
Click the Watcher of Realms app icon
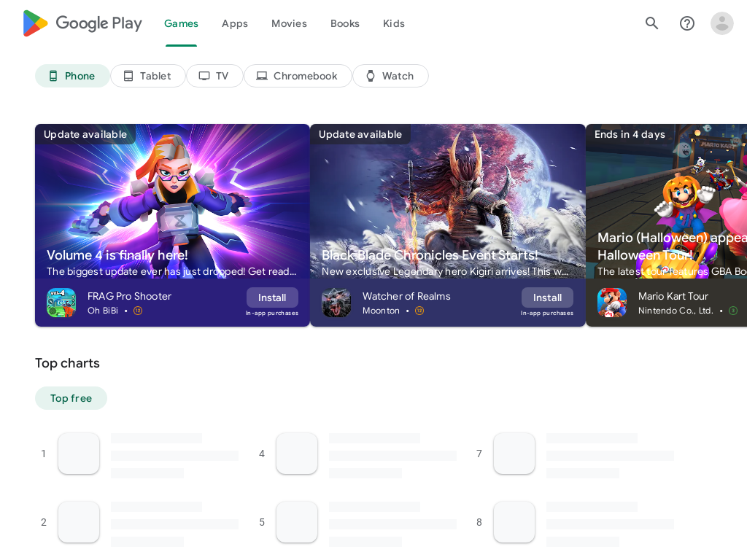(336, 303)
